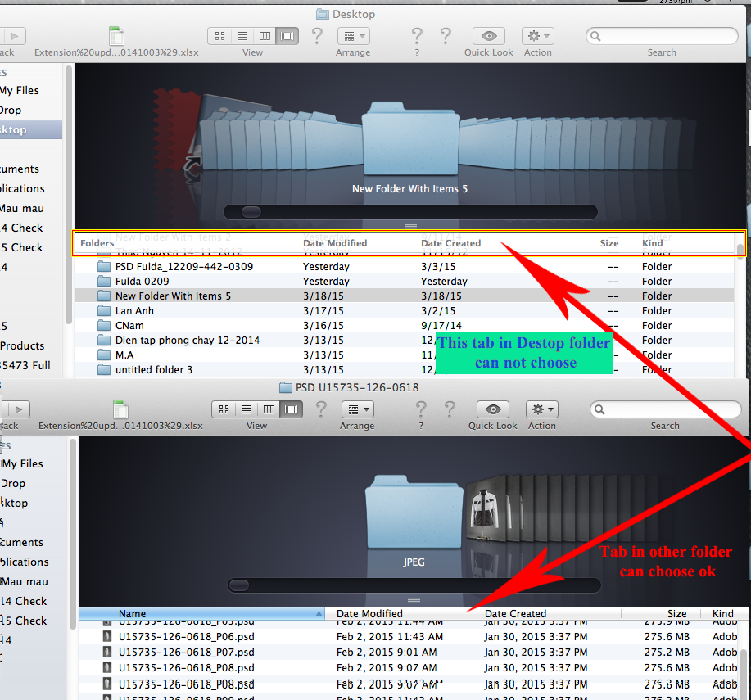Click xlsx file icon in PSD window toolbar

tap(120, 409)
